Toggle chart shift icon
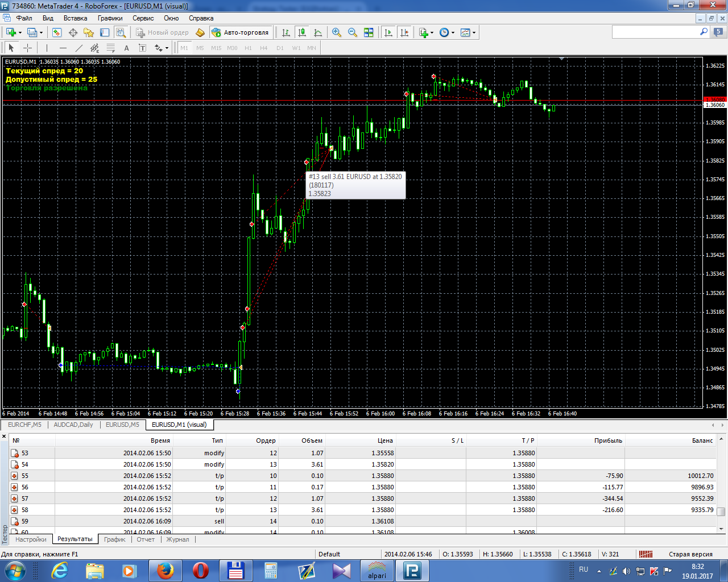The image size is (728, 582). pos(404,32)
